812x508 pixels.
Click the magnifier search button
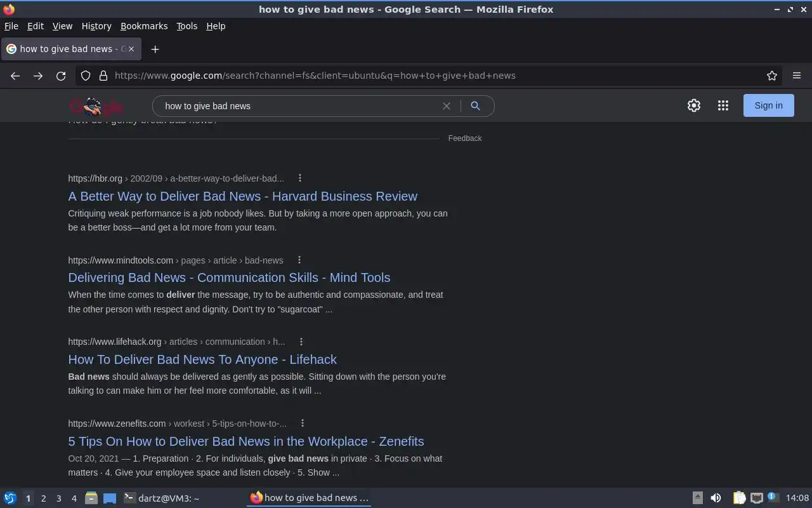click(475, 106)
